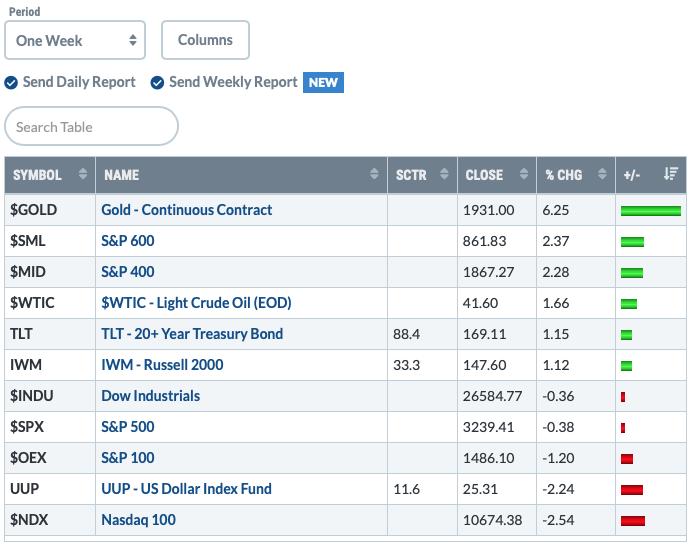Click the +/- column descending sort icon
The image size is (693, 547).
[x=670, y=174]
